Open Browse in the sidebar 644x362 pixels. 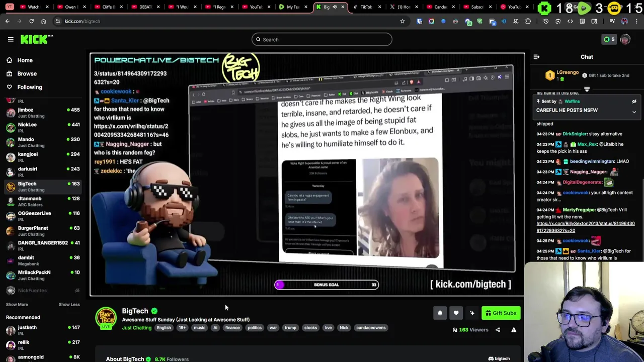pos(27,73)
